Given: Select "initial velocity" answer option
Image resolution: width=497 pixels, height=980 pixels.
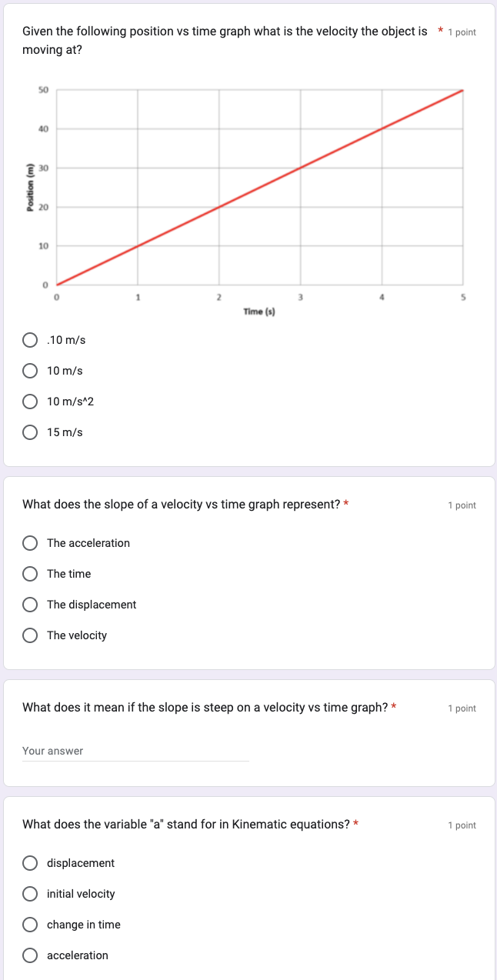Looking at the screenshot, I should coord(30,893).
